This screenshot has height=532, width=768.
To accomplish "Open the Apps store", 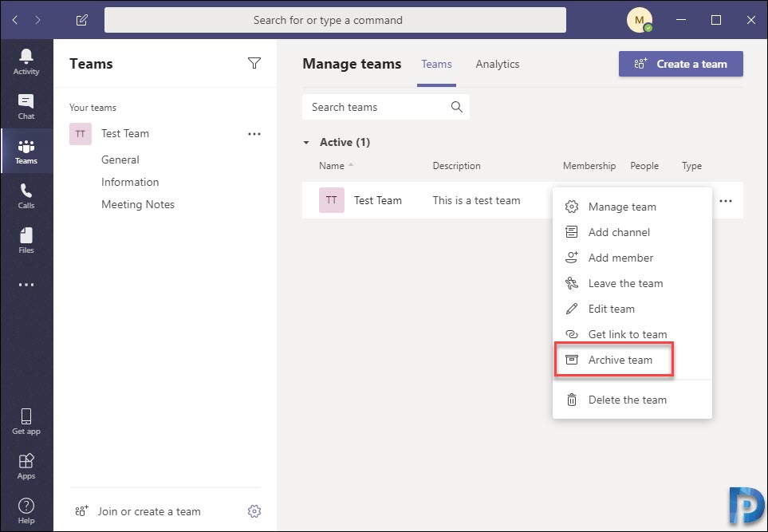I will (26, 467).
